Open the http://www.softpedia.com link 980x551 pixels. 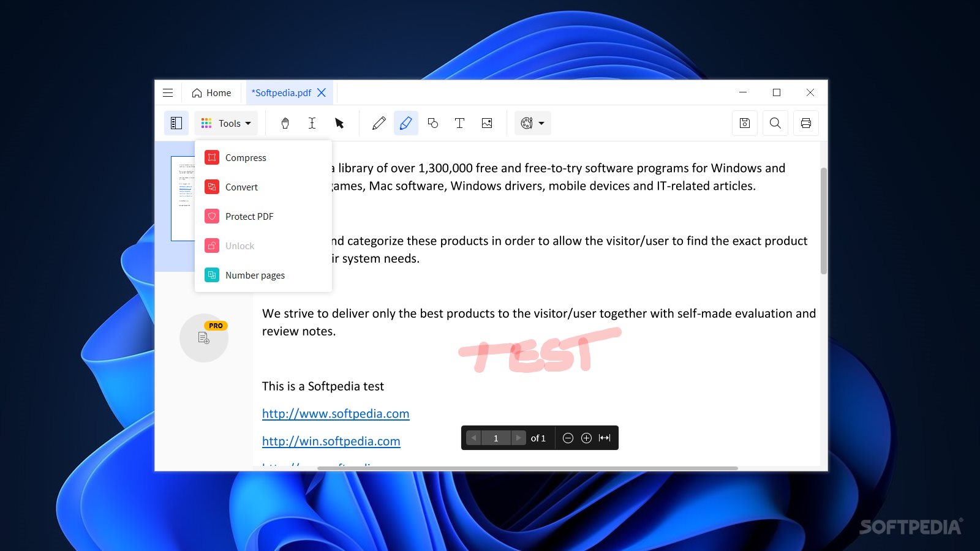[x=336, y=414]
